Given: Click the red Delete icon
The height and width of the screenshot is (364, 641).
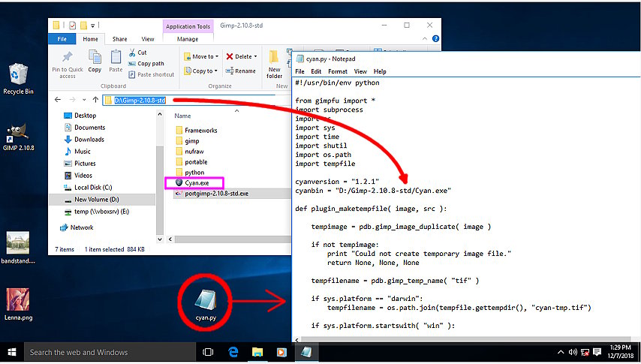Looking at the screenshot, I should (x=229, y=56).
